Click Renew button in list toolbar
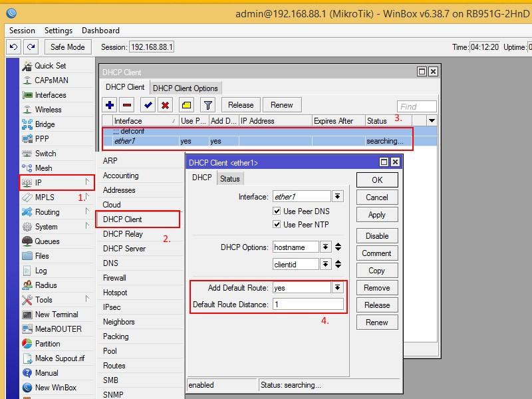The width and height of the screenshot is (532, 399). tap(281, 105)
